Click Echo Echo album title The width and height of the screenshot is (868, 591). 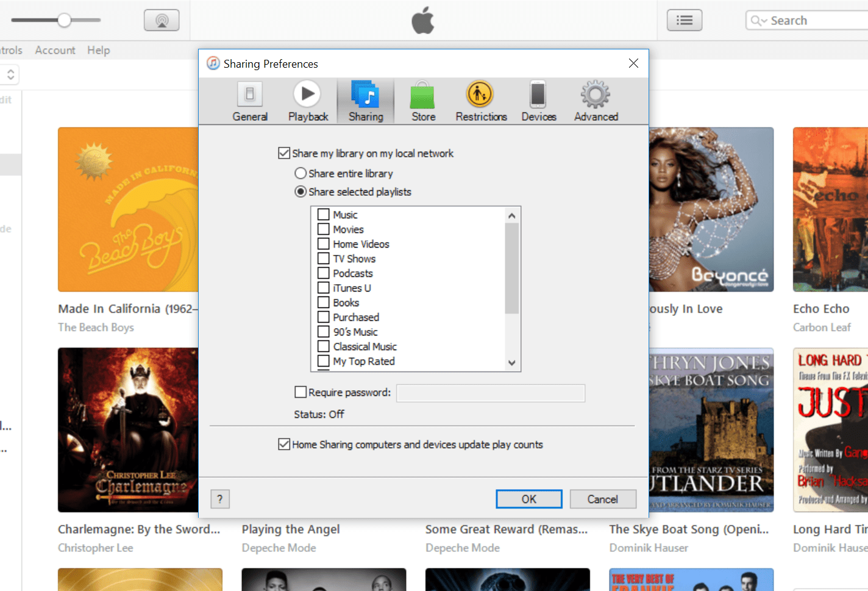[821, 309]
